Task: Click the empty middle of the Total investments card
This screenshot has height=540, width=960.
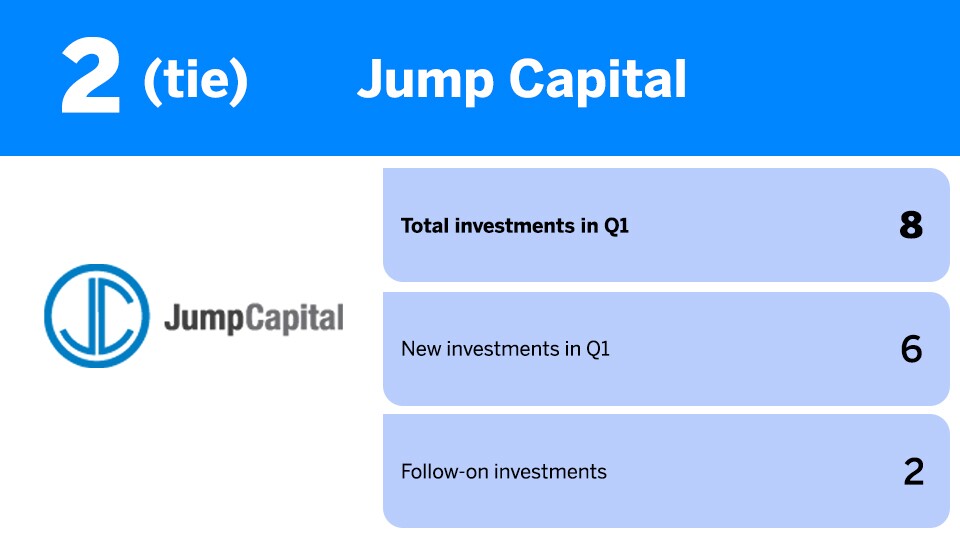Action: click(760, 226)
